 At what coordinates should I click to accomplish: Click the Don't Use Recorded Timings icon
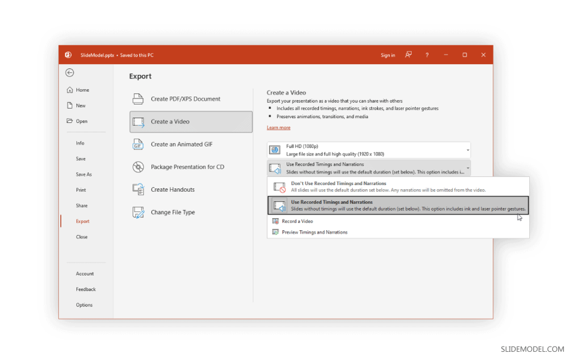[279, 186]
